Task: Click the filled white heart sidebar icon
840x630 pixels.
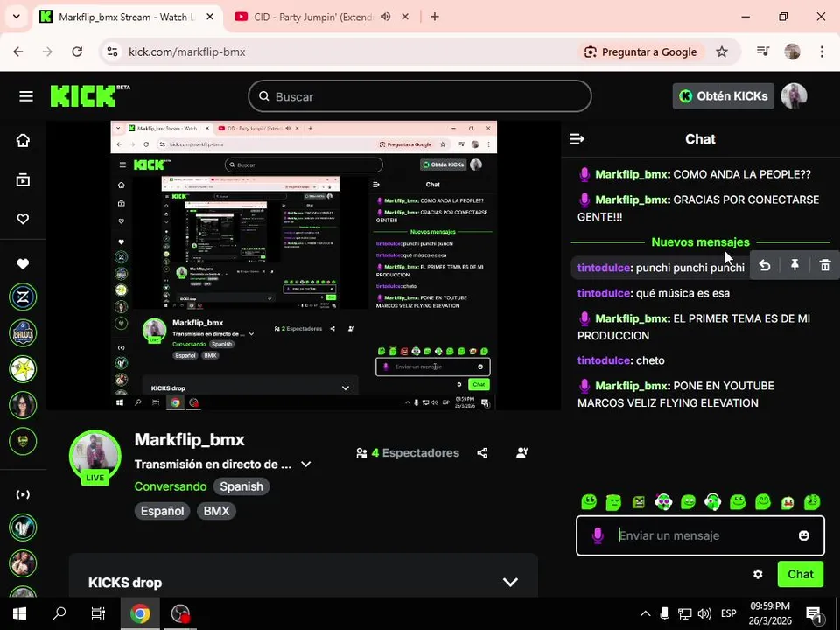Action: [x=23, y=263]
